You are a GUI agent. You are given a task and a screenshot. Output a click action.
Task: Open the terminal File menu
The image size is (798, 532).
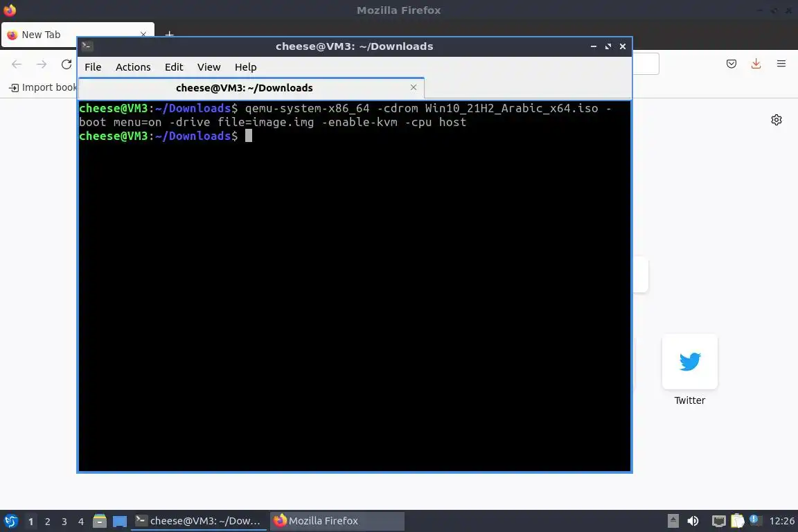[93, 67]
